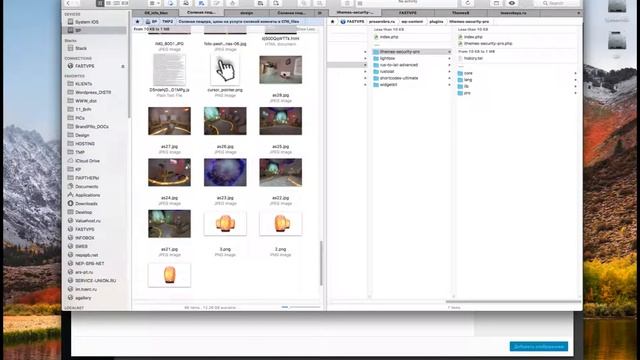The image size is (640, 360).
Task: Switch to icon view mode
Action: click(100, 3)
